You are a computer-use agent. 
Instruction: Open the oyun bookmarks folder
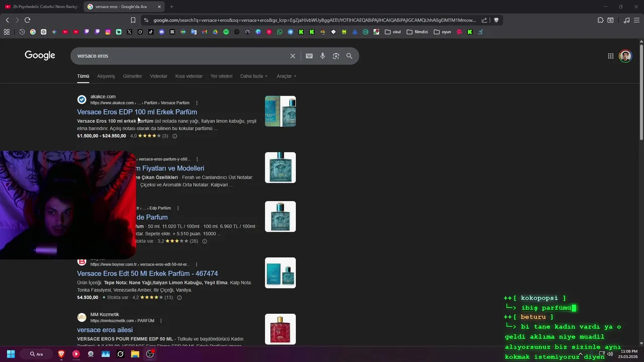click(x=442, y=32)
